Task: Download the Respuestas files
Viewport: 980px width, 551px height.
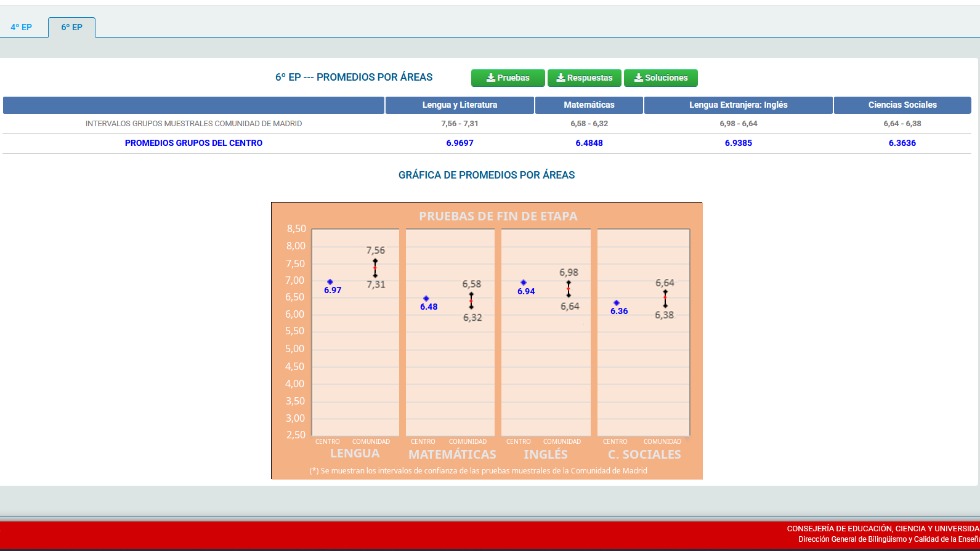Action: 585,78
